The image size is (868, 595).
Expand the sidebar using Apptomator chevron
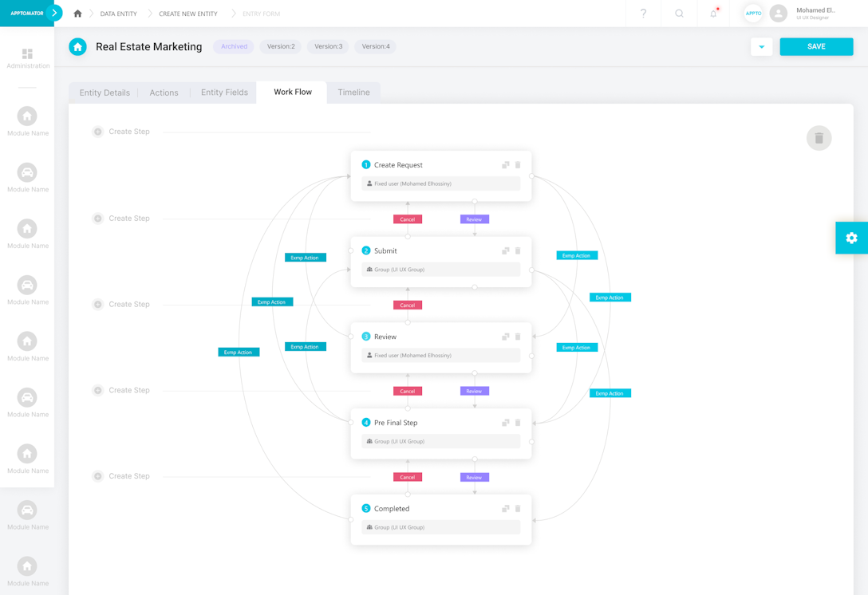[54, 13]
